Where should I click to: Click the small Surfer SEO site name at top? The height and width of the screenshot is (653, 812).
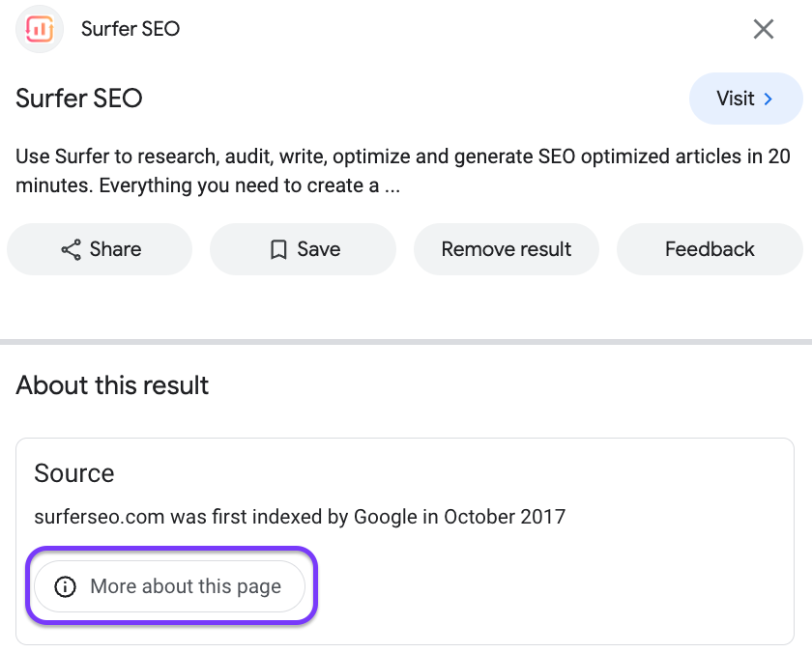[x=130, y=29]
